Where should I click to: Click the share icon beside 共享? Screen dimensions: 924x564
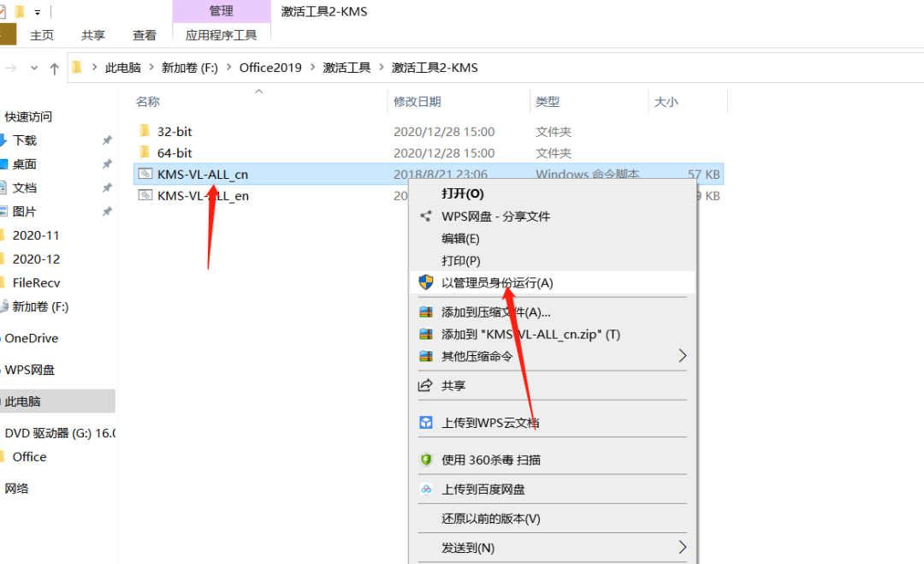pyautogui.click(x=425, y=385)
